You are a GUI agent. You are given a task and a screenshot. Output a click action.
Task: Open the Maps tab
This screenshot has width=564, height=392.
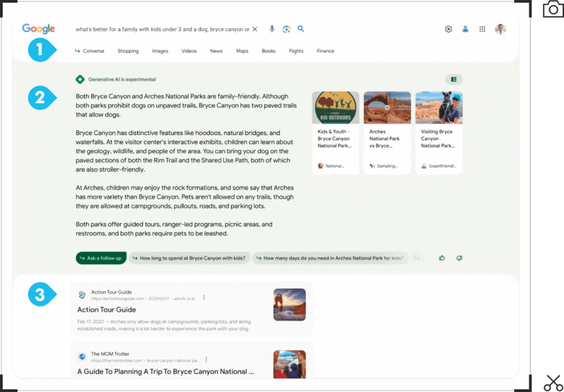pos(242,51)
